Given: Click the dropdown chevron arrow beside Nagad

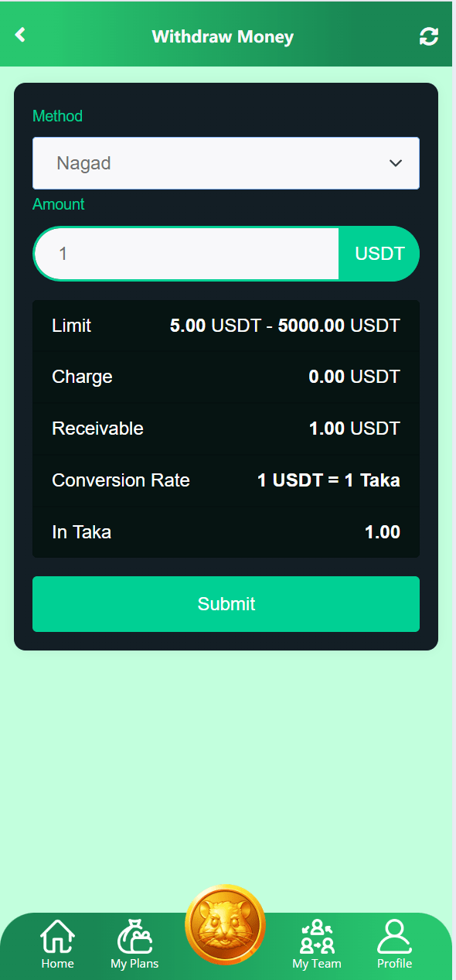Looking at the screenshot, I should click(396, 163).
